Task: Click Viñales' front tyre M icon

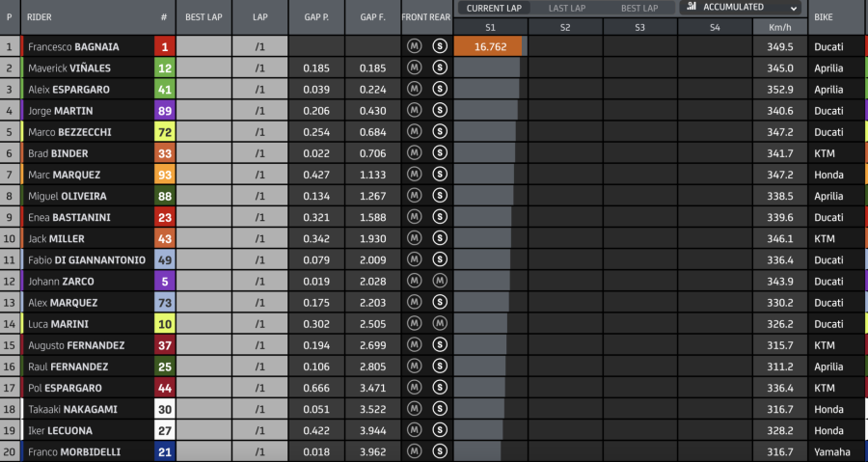Action: click(x=414, y=68)
